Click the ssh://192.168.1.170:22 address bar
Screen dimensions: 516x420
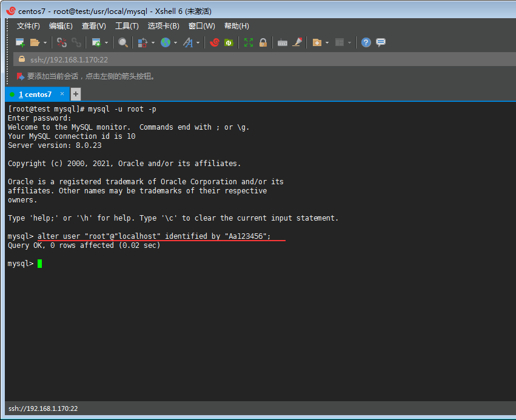click(x=263, y=59)
